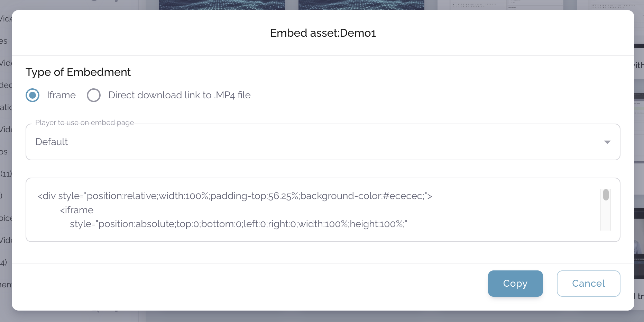
Task: Click the light-colored thumbnail behind dialog top right
Action: [500, 5]
